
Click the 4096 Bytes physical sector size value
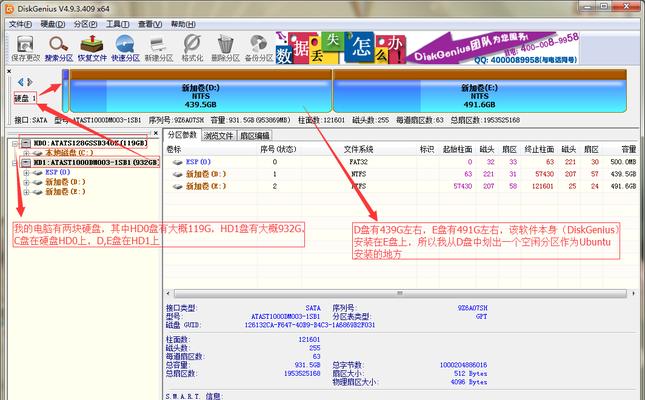click(x=469, y=382)
